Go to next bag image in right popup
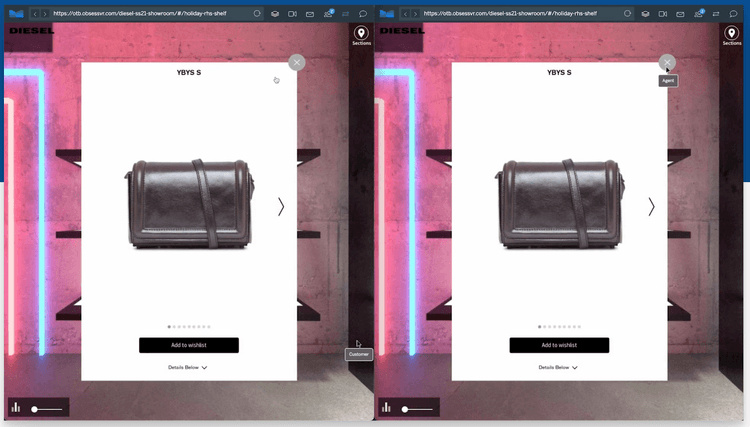This screenshot has height=427, width=750. pos(651,206)
